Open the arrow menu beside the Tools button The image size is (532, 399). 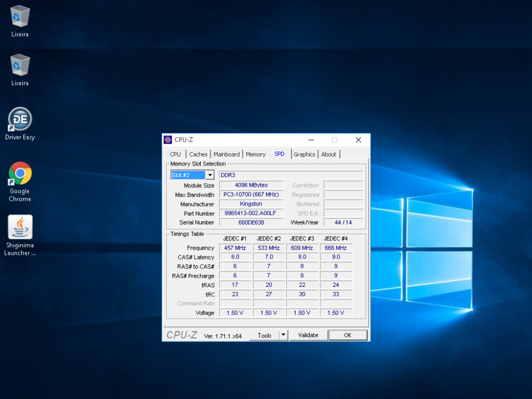(x=284, y=335)
